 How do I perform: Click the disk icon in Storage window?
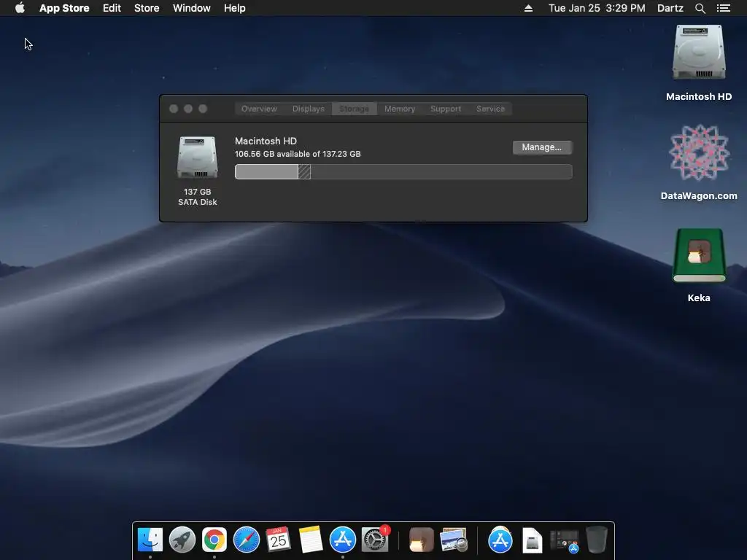(x=197, y=157)
